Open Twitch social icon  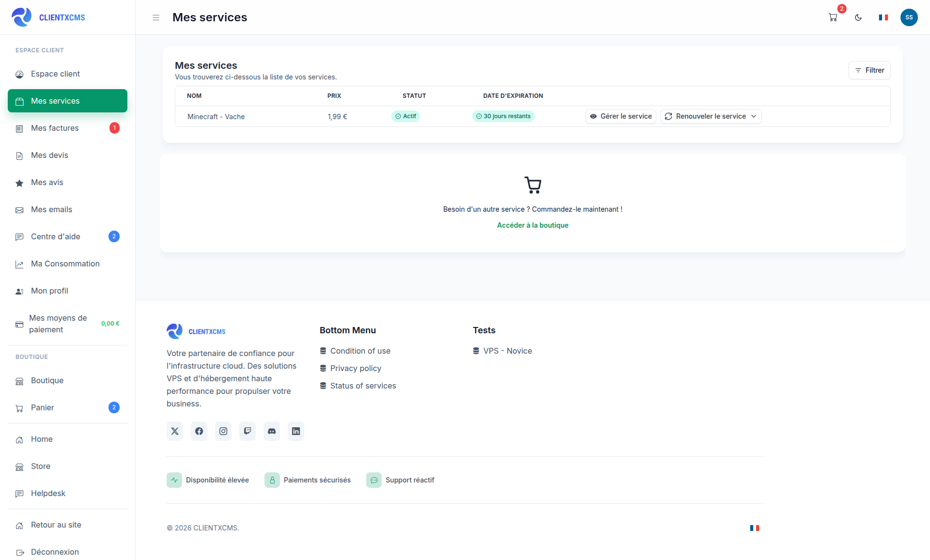(248, 431)
